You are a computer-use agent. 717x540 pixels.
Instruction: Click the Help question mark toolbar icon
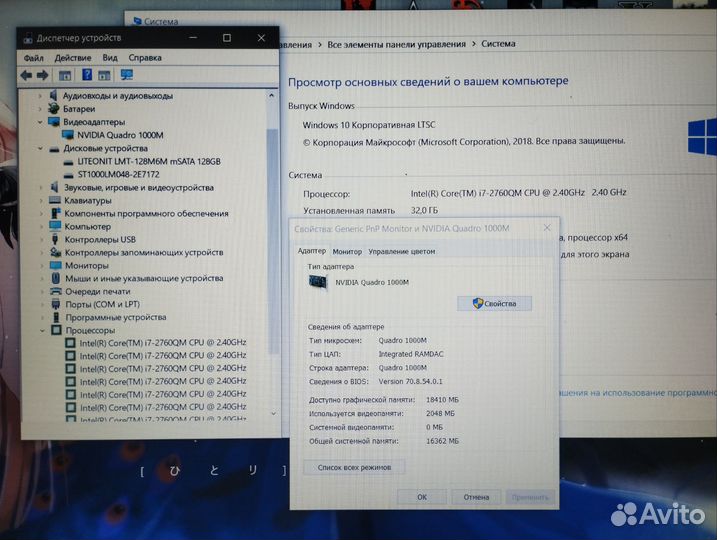coord(87,75)
